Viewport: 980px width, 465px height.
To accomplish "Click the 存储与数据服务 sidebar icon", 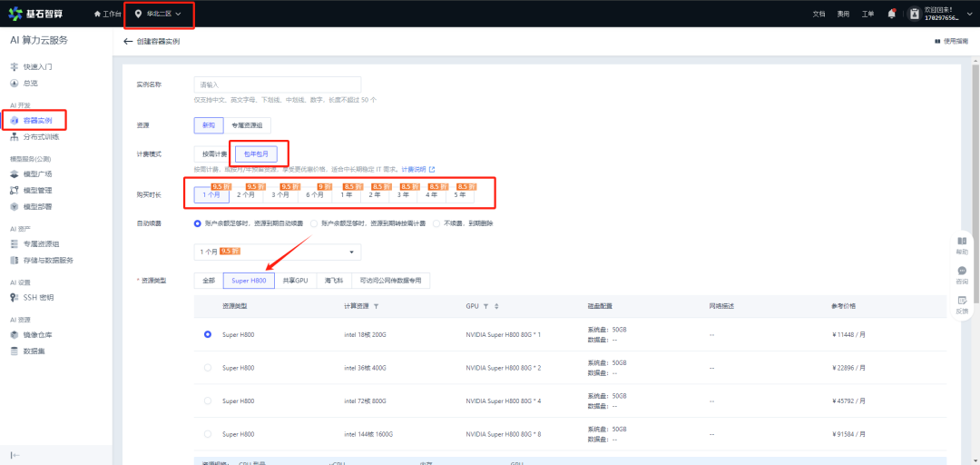I will [x=15, y=261].
